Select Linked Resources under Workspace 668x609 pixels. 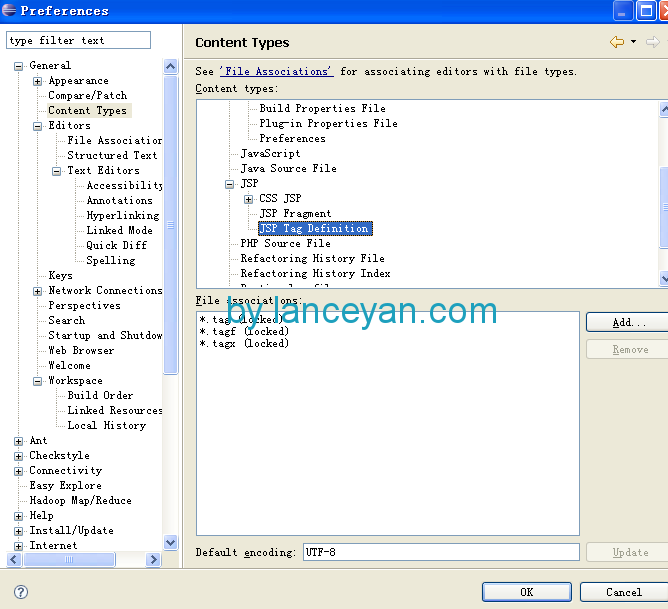(115, 410)
